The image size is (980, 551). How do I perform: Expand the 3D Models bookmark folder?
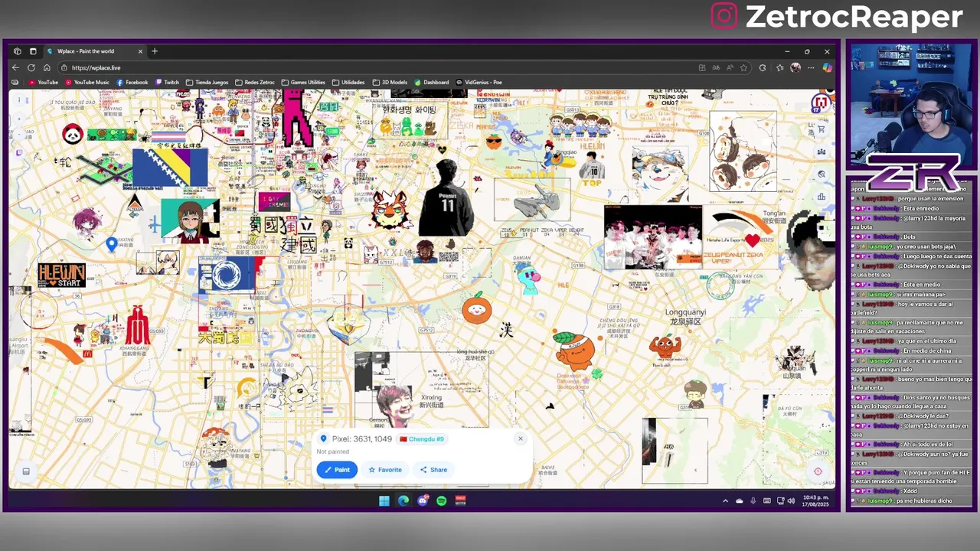pos(390,82)
